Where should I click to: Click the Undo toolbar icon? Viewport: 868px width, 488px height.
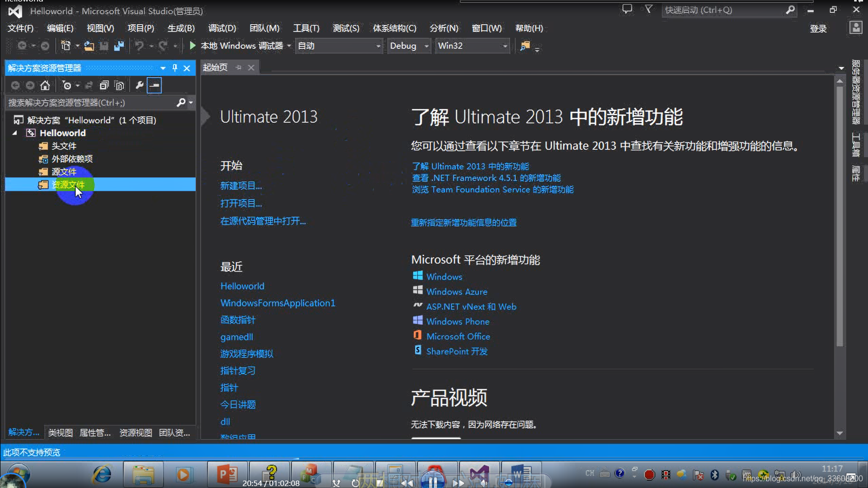click(x=139, y=46)
